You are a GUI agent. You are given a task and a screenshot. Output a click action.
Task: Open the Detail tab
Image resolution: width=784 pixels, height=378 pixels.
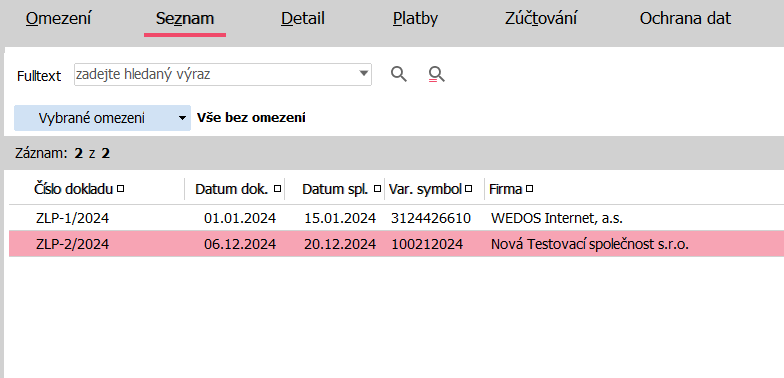(302, 19)
